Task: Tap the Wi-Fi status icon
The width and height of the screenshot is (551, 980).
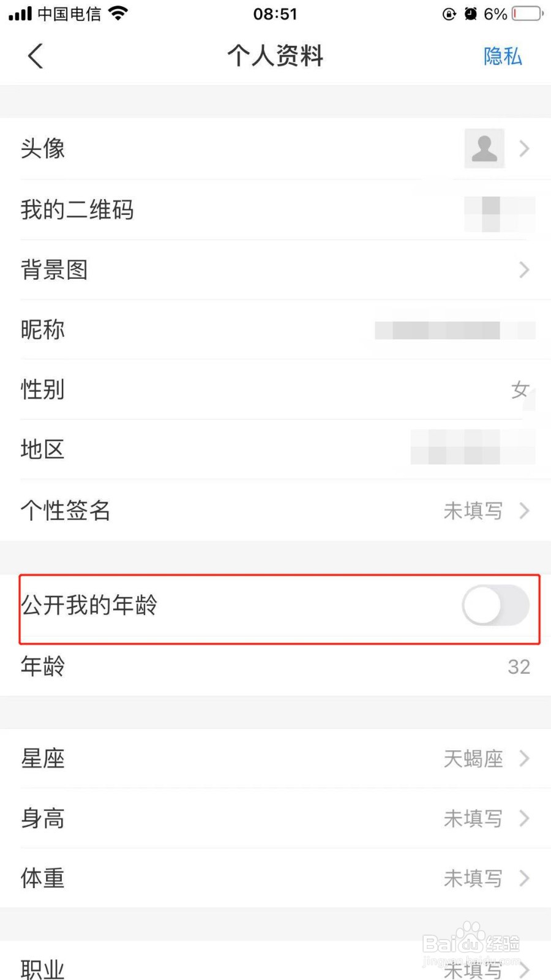Action: pos(118,13)
